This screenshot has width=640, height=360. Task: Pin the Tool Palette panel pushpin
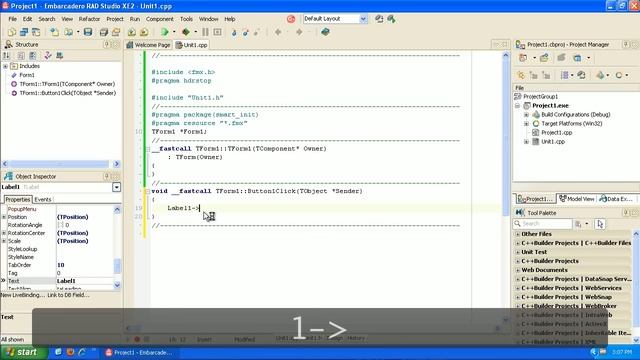coord(626,213)
